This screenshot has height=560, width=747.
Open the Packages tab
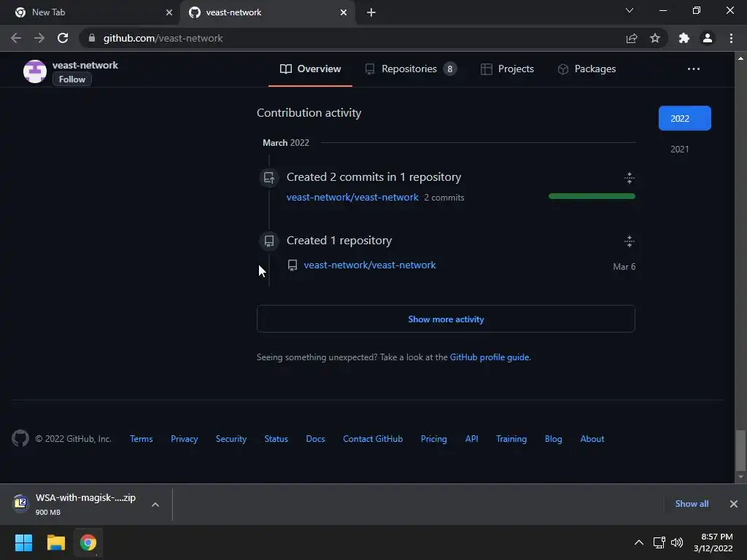click(587, 69)
